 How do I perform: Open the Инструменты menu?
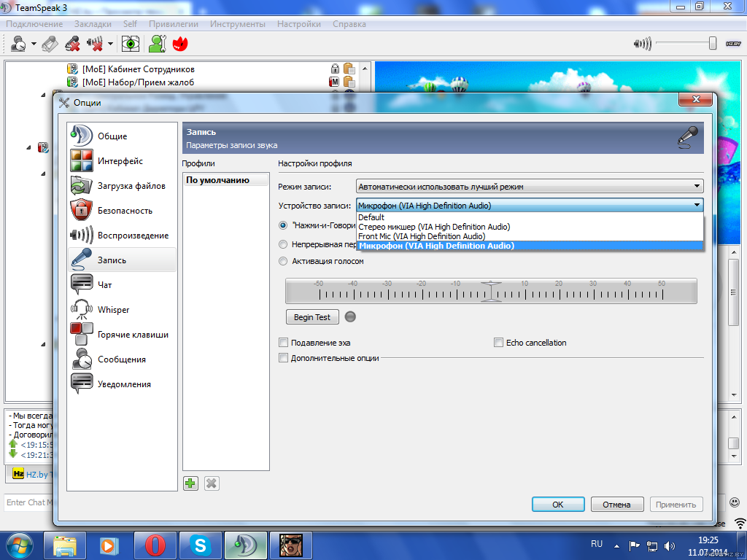238,24
